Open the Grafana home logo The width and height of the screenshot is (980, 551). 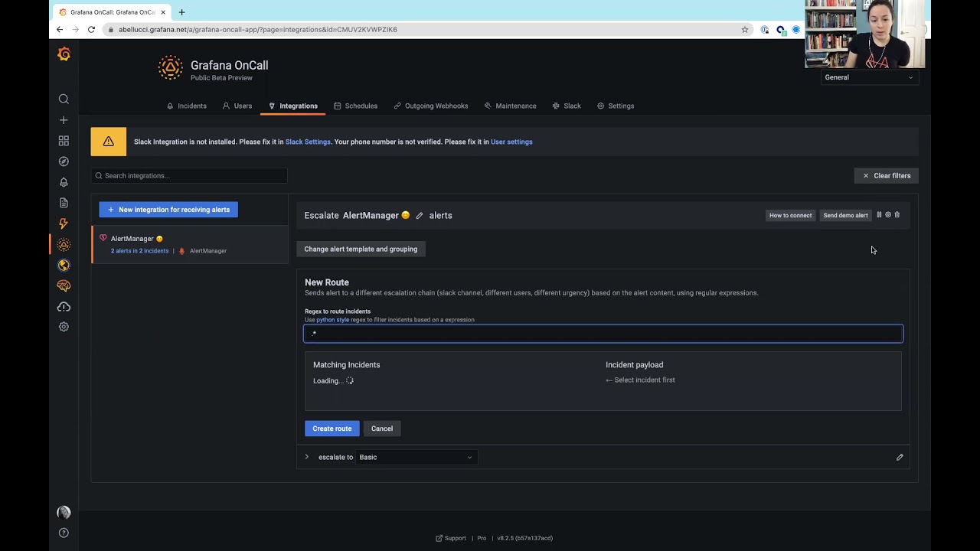click(x=64, y=54)
